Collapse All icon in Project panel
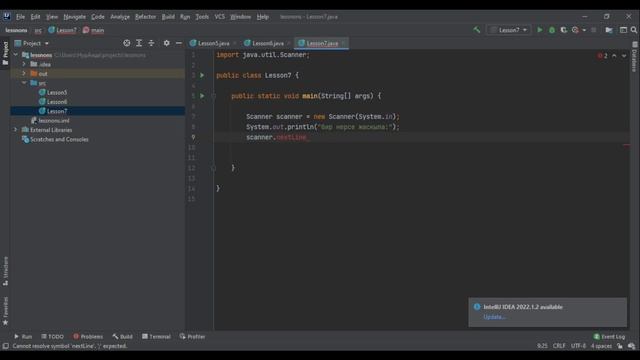Image resolution: width=640 pixels, height=360 pixels. pos(151,43)
